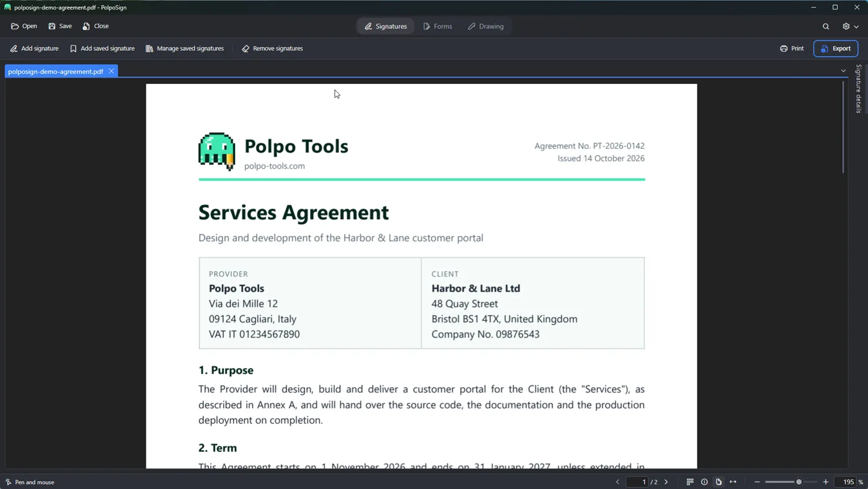Go to previous page arrow
868x489 pixels.
(618, 482)
